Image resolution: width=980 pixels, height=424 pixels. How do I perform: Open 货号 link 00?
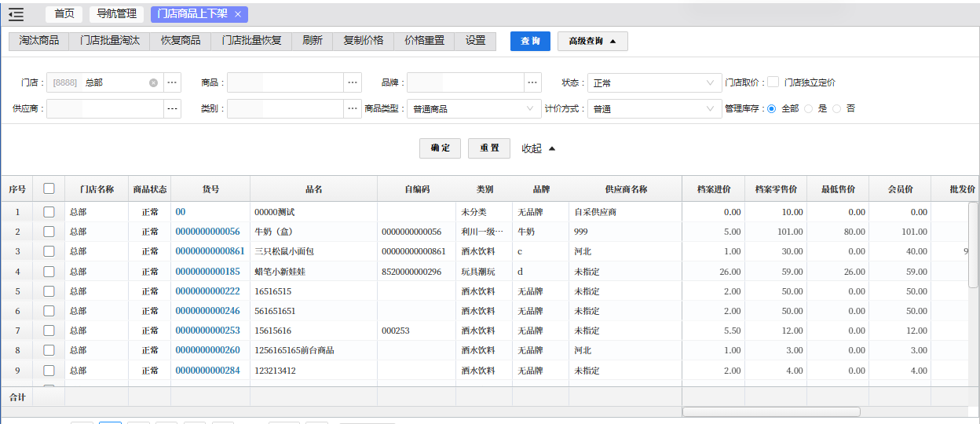coord(180,212)
